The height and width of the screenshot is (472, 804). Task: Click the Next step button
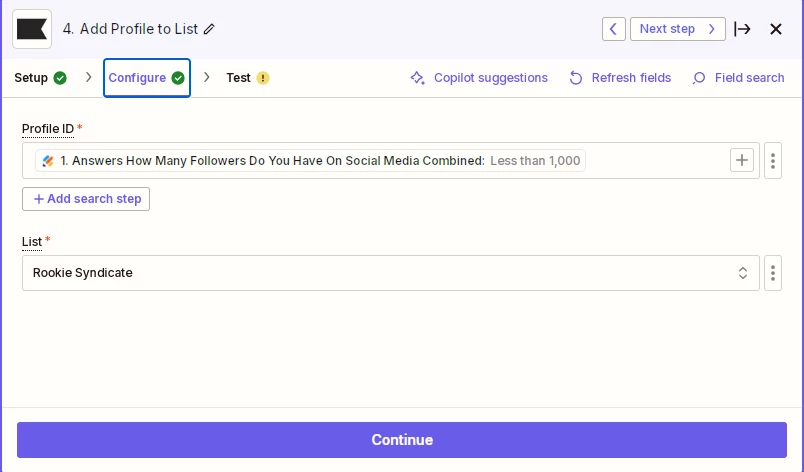pos(677,29)
